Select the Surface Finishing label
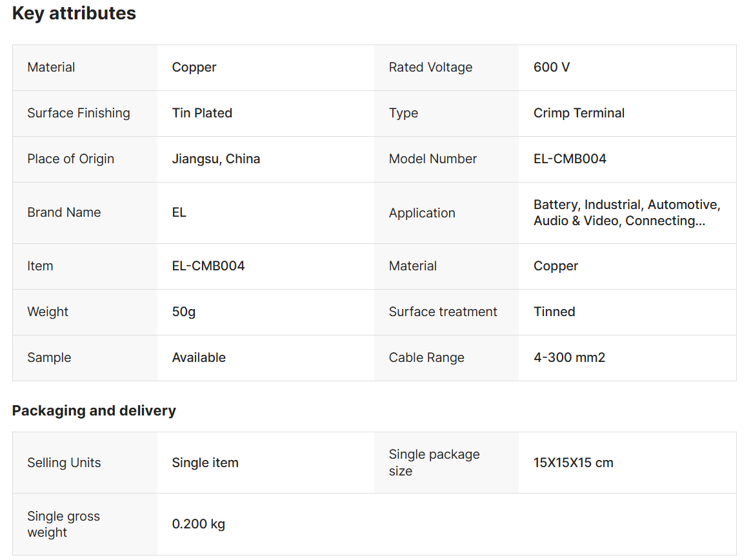The width and height of the screenshot is (751, 560). 79,114
